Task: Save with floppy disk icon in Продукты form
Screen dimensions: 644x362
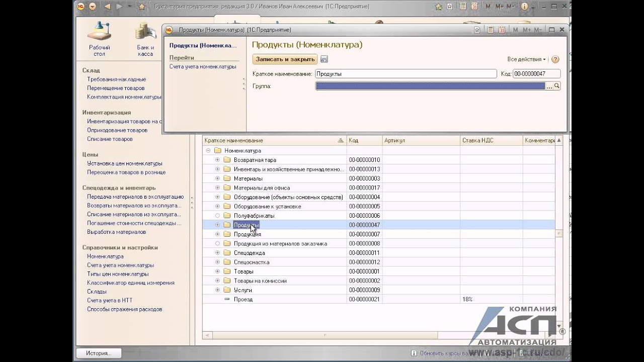Action: [x=324, y=59]
